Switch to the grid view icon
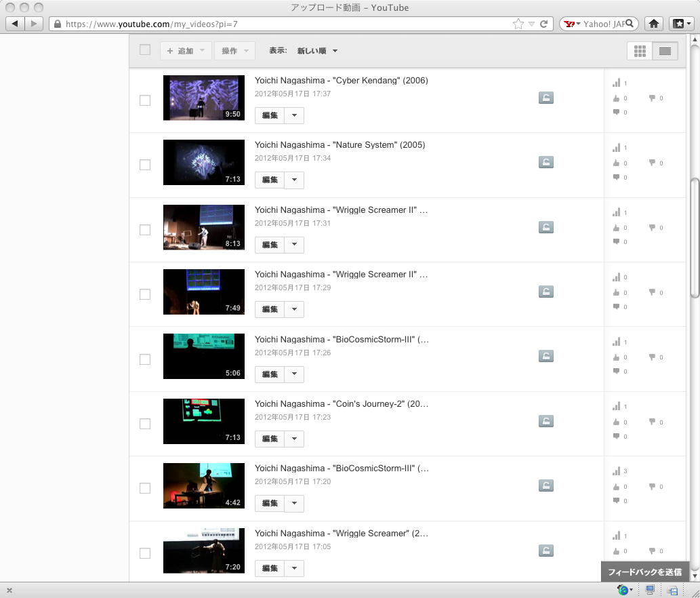Image resolution: width=700 pixels, height=598 pixels. coord(640,51)
